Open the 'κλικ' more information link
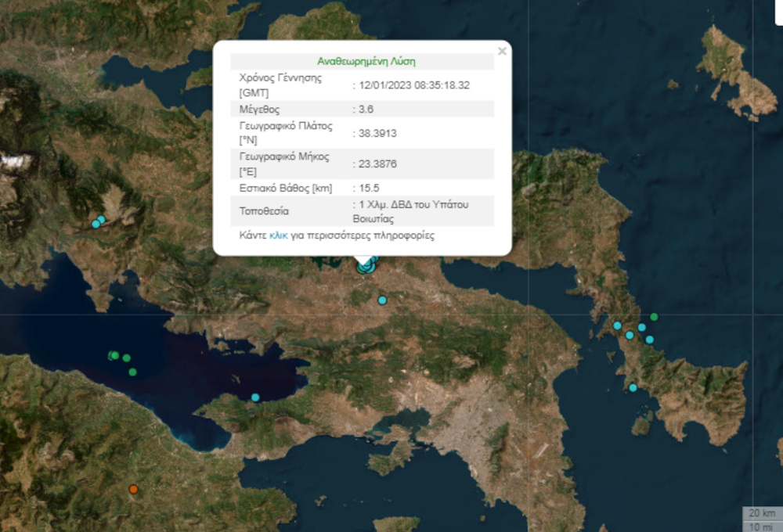 pyautogui.click(x=278, y=235)
